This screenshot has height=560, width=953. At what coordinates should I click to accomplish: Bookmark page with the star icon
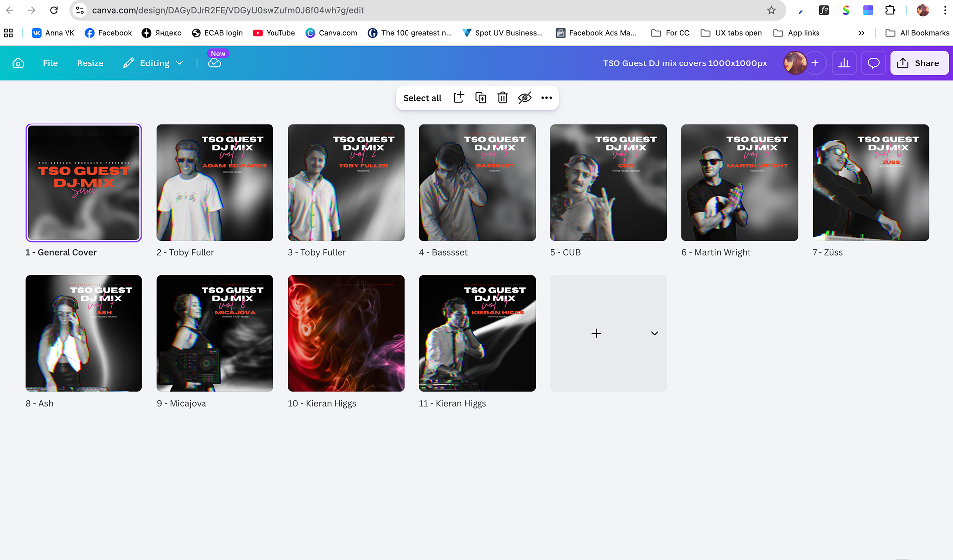pos(771,10)
